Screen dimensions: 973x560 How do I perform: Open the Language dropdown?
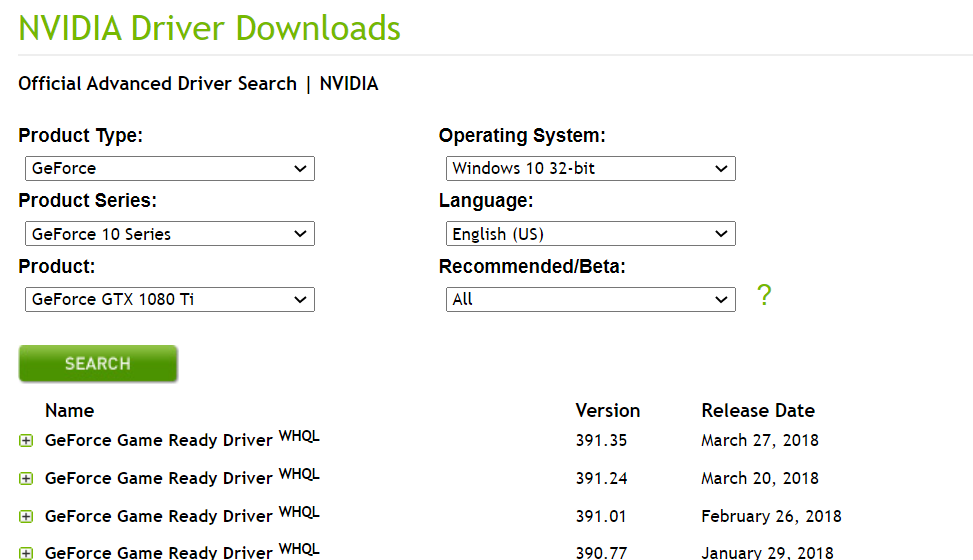[590, 234]
